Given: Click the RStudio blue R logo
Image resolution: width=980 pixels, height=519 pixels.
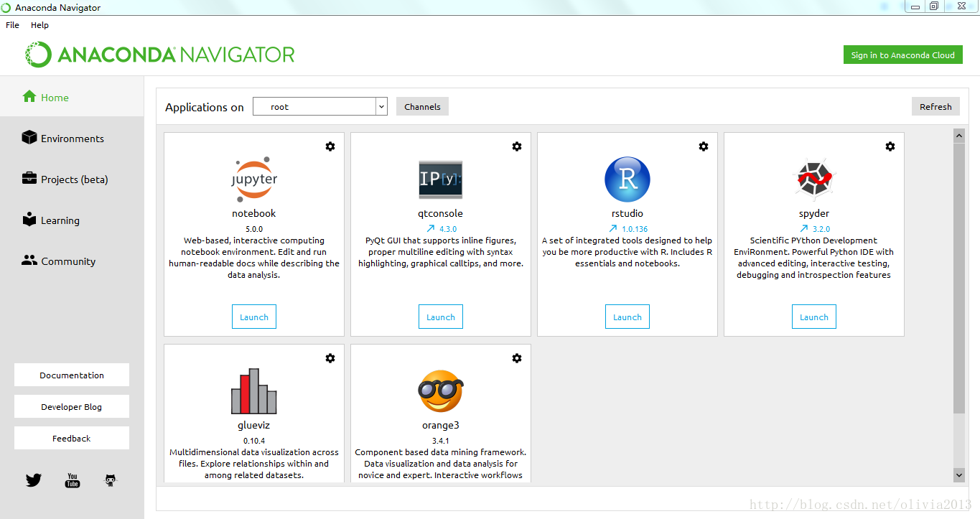Looking at the screenshot, I should [x=627, y=179].
